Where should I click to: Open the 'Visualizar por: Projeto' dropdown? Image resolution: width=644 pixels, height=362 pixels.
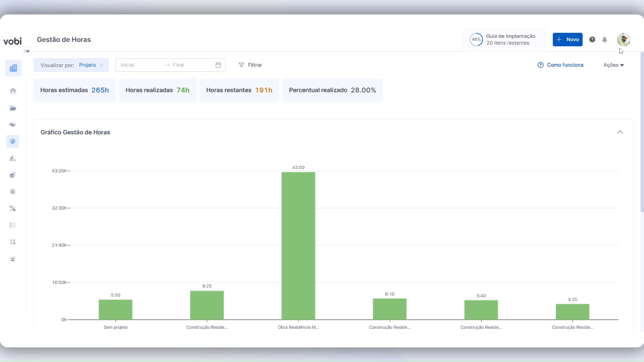[71, 65]
